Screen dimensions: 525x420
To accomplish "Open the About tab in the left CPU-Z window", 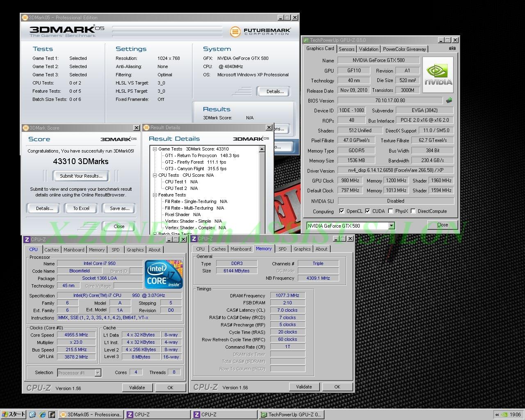I will coord(155,250).
